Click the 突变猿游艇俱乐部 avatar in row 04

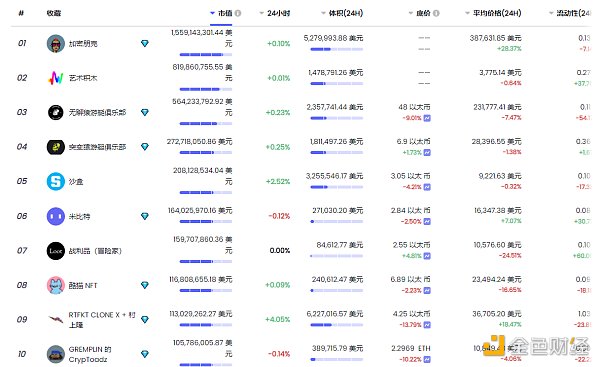56,147
